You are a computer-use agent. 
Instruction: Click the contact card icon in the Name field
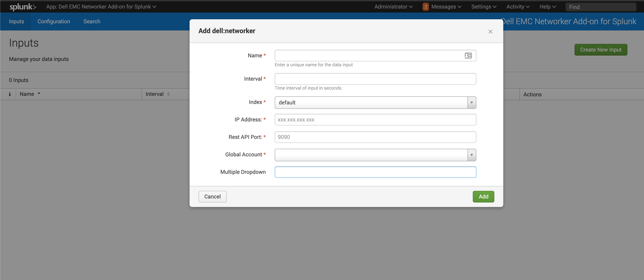coord(468,56)
